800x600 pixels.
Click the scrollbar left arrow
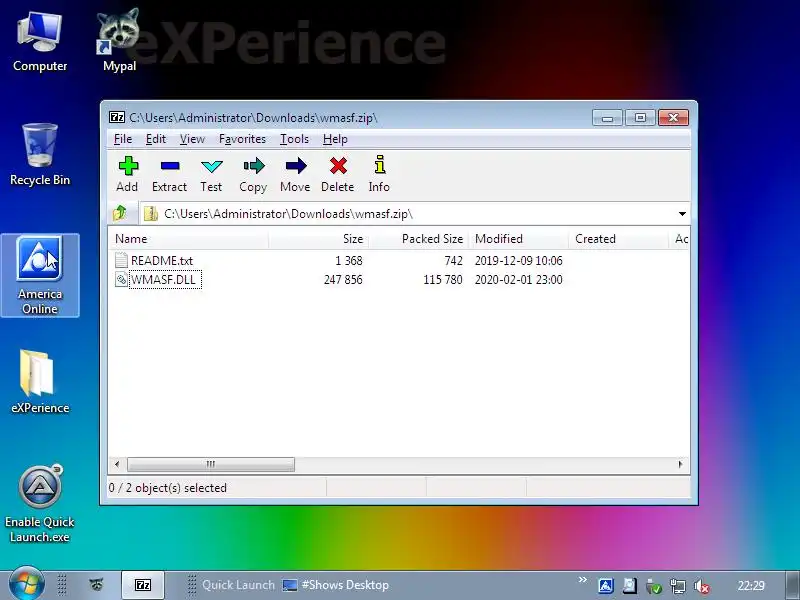tap(117, 464)
